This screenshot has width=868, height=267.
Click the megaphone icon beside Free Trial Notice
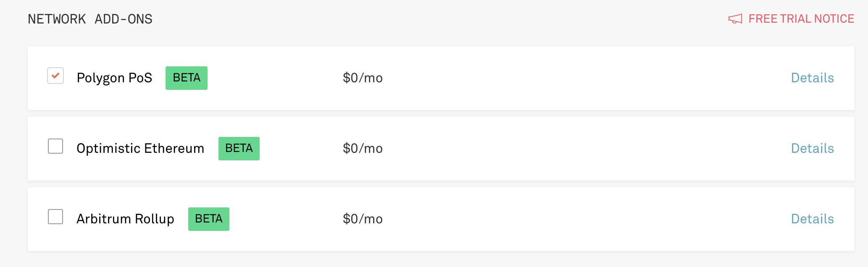pos(735,19)
